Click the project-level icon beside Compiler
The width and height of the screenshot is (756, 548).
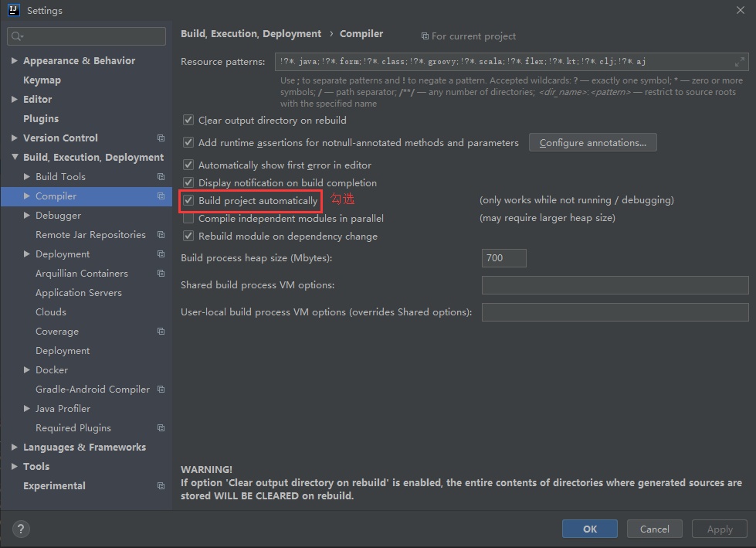pos(161,196)
